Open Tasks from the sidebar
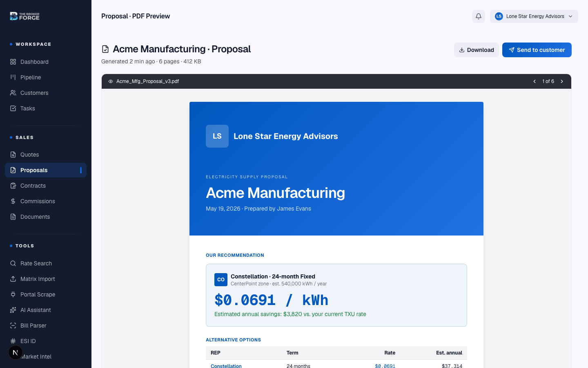Image resolution: width=588 pixels, height=368 pixels. [46, 108]
